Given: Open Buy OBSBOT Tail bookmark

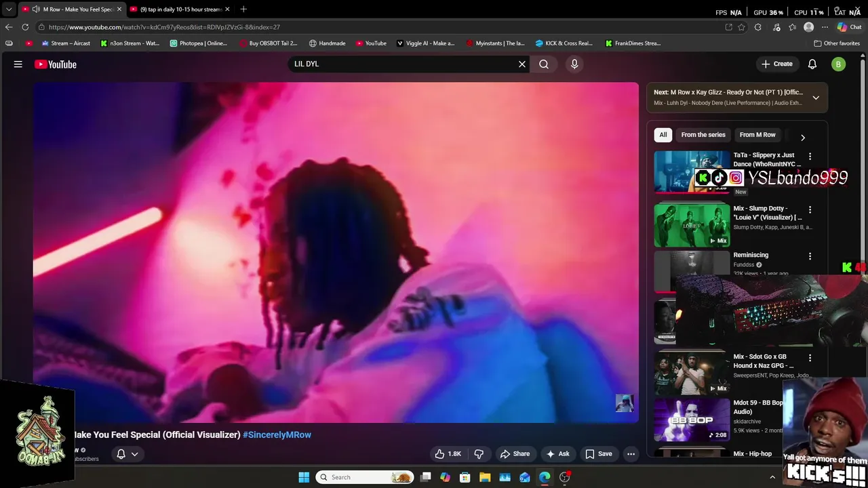Looking at the screenshot, I should [x=269, y=43].
